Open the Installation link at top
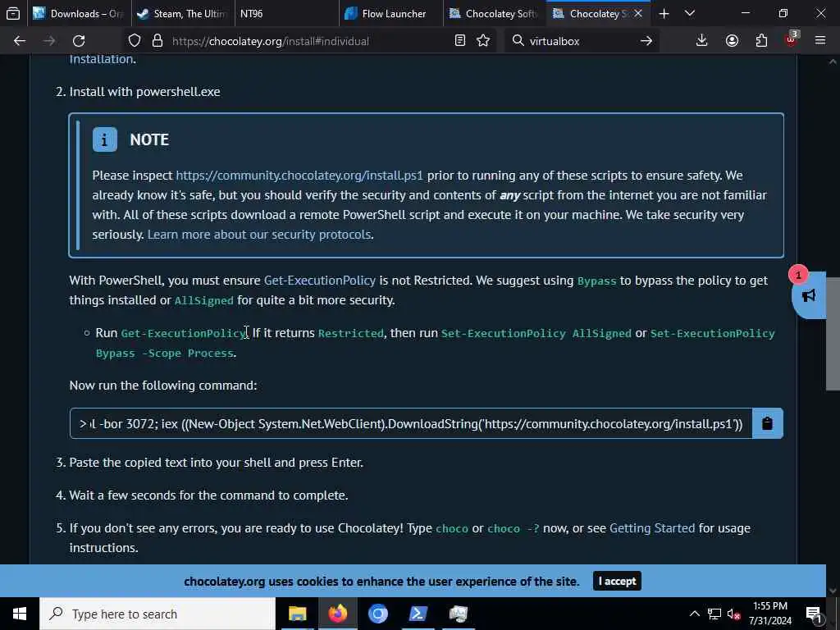Viewport: 840px width, 630px height. pos(101,58)
